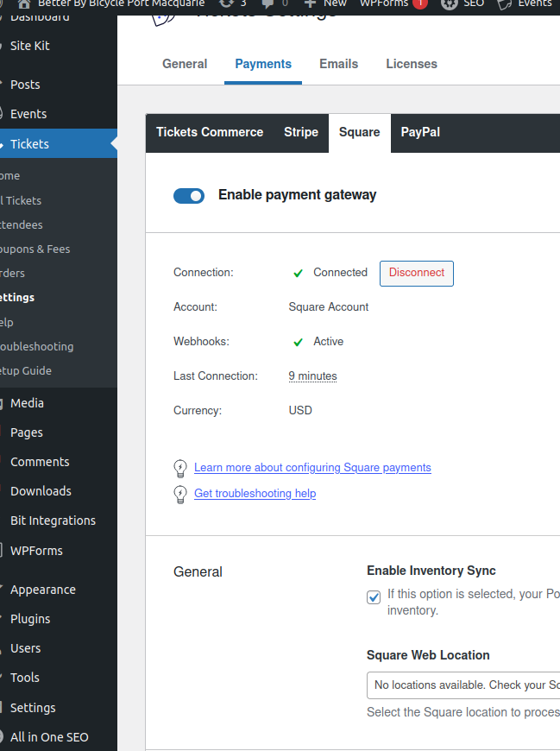This screenshot has width=560, height=751.
Task: Open the Get troubleshooting help link
Action: pyautogui.click(x=255, y=494)
